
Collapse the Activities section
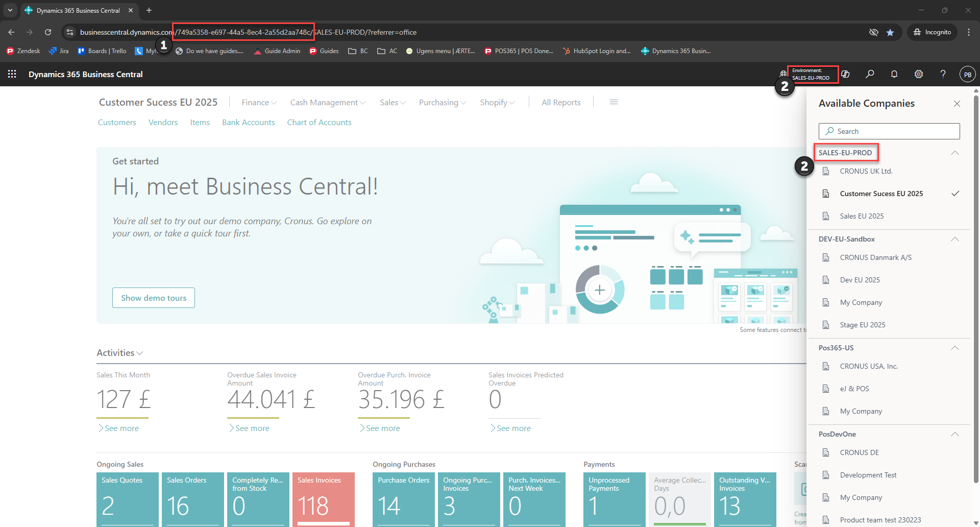[120, 353]
